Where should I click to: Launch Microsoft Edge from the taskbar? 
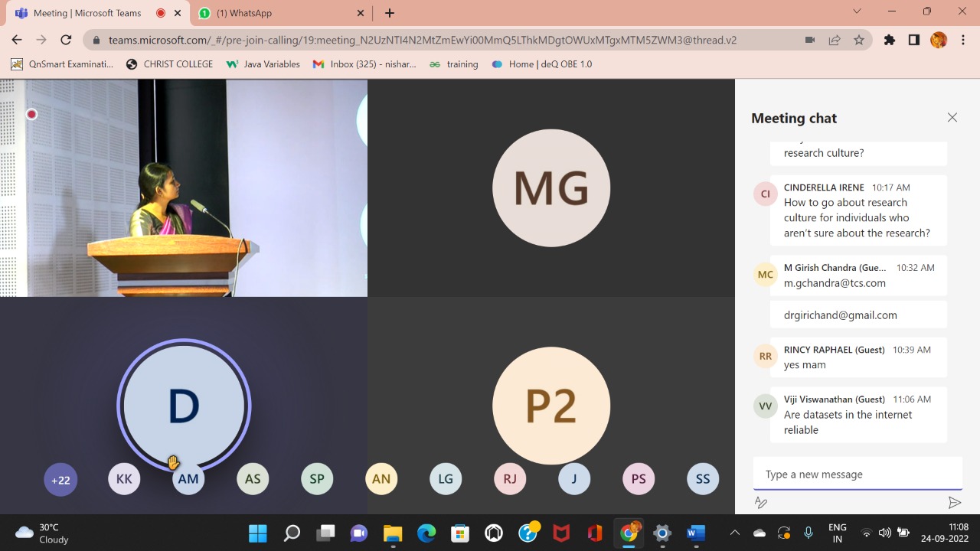tap(426, 533)
